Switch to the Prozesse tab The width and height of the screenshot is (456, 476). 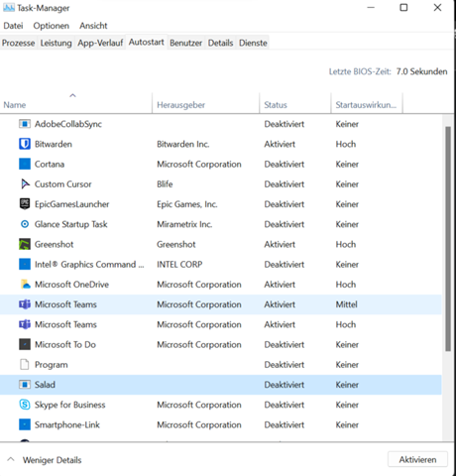[18, 43]
